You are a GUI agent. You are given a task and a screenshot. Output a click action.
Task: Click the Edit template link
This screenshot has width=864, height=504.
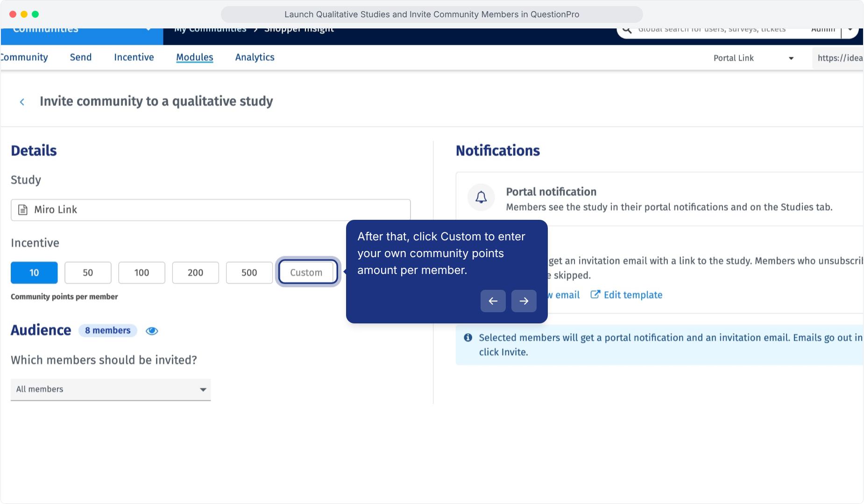coord(633,295)
